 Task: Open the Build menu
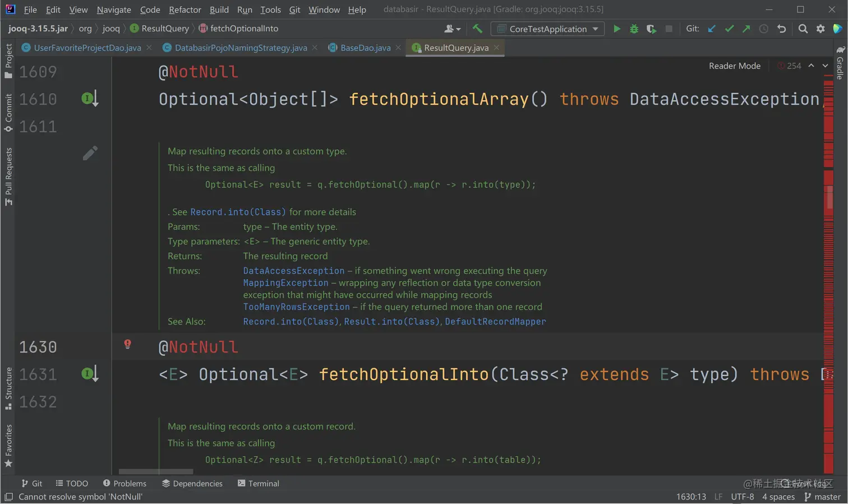219,10
